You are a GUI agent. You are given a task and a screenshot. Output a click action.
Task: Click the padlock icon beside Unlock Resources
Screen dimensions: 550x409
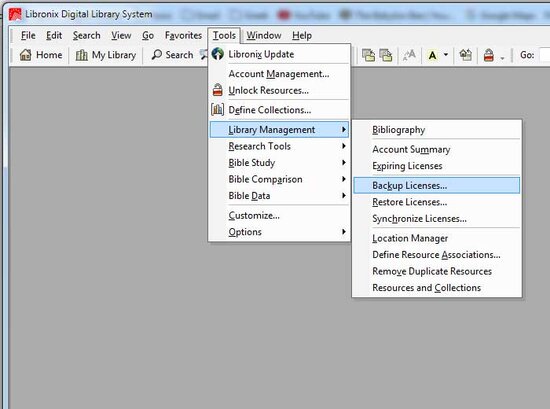[217, 90]
